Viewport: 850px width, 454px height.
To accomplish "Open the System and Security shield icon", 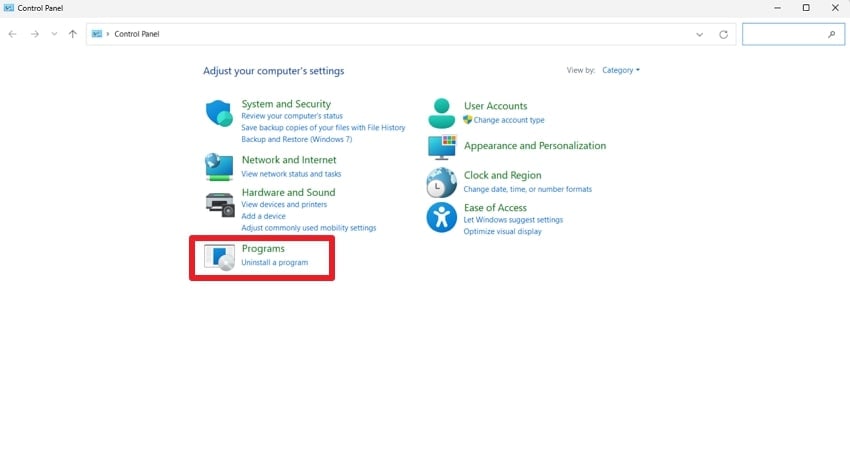I will [219, 113].
